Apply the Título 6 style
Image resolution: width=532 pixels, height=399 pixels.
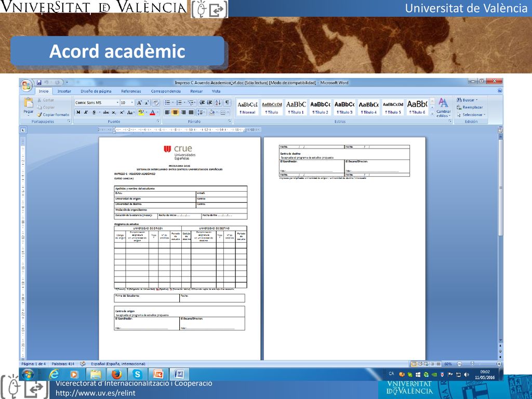pos(417,107)
